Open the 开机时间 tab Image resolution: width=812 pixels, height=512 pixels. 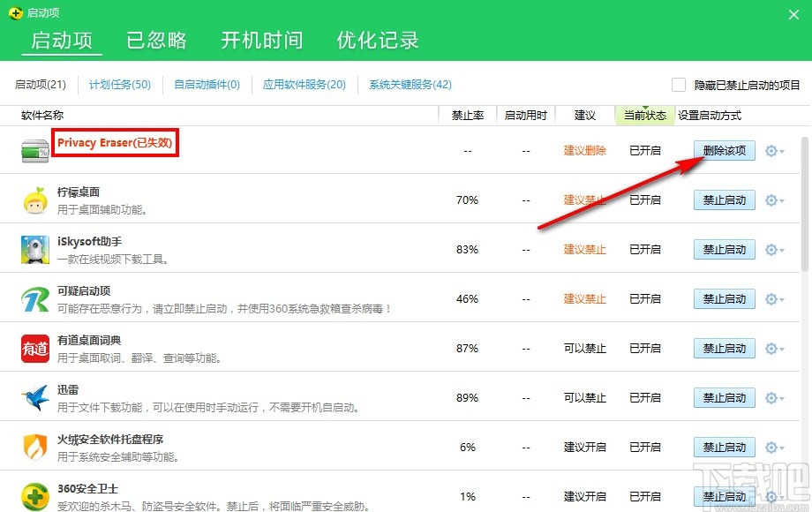coord(261,40)
